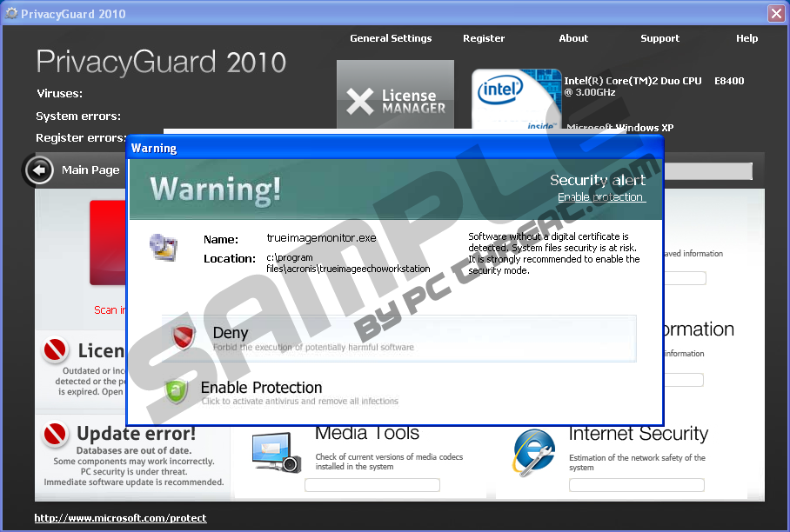Open General Settings menu
This screenshot has height=532, width=790.
(x=391, y=38)
